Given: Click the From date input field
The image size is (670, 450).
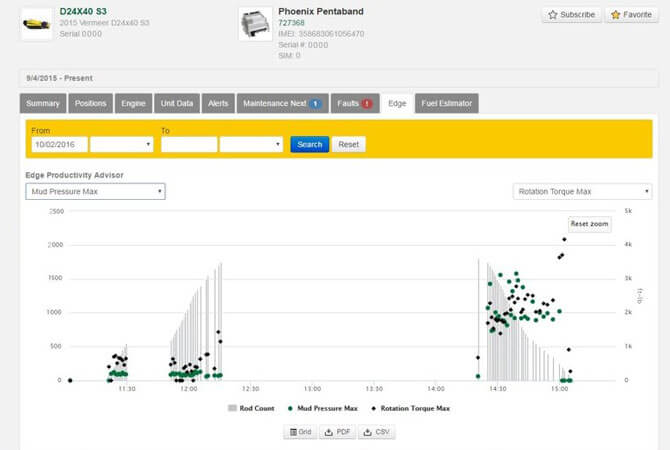Looking at the screenshot, I should tap(58, 144).
